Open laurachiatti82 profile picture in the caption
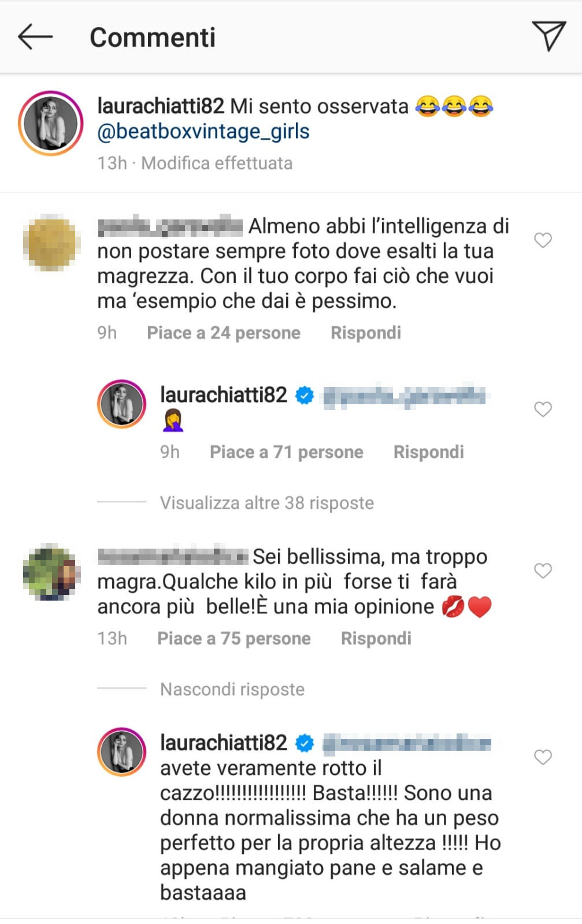The image size is (582, 924). pyautogui.click(x=51, y=123)
